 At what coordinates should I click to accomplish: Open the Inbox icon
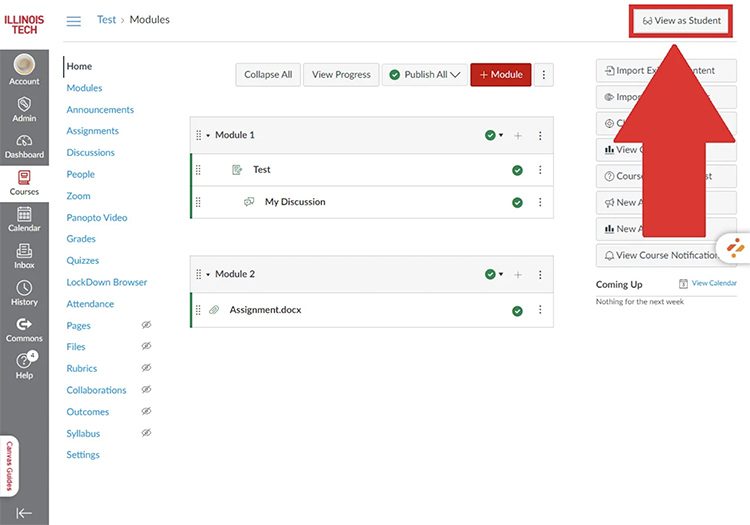tap(24, 256)
